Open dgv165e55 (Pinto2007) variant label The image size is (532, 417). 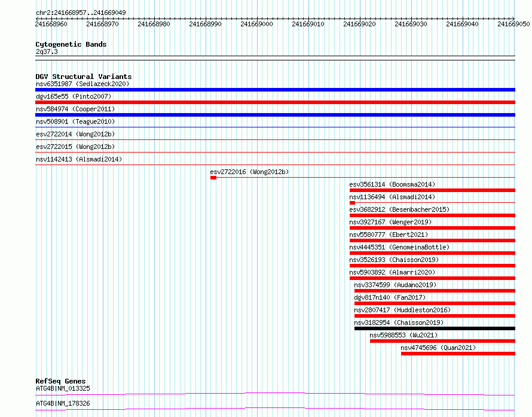tap(74, 96)
